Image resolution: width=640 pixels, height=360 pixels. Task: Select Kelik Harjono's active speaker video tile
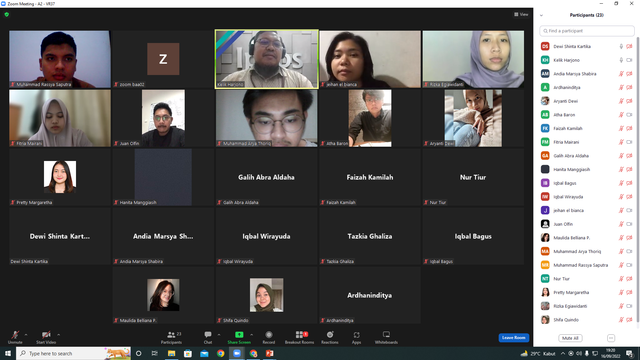click(267, 59)
